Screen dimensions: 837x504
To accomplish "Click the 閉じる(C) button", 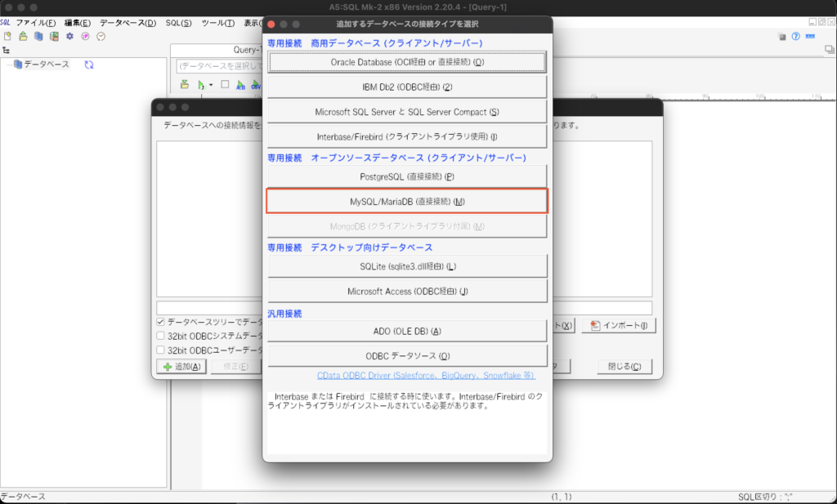I will tap(624, 366).
